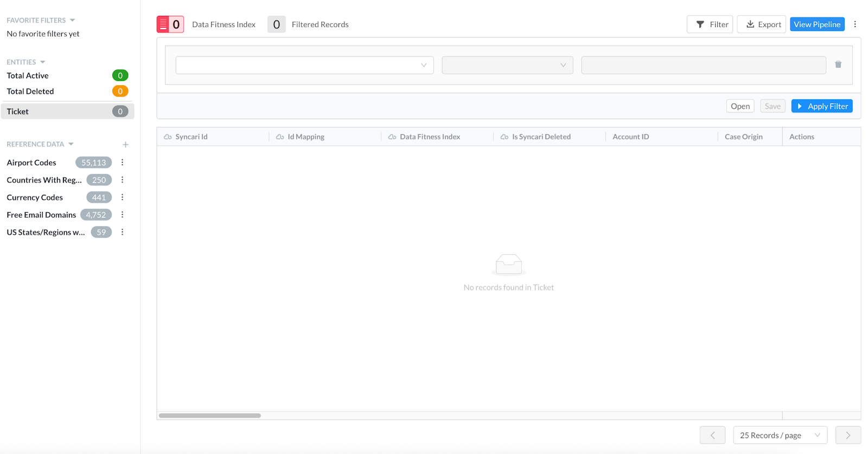Open US States/Regions three-dot menu
This screenshot has height=454, width=868.
[x=122, y=232]
